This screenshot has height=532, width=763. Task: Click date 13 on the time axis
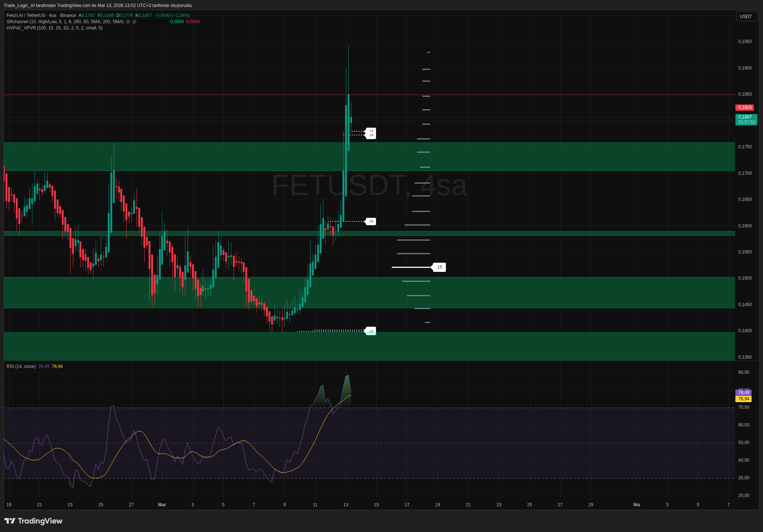coord(346,505)
